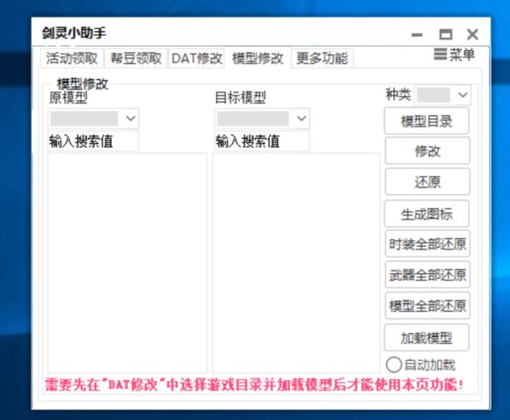Open the DAT修改 tab
The height and width of the screenshot is (420, 510).
pyautogui.click(x=197, y=59)
